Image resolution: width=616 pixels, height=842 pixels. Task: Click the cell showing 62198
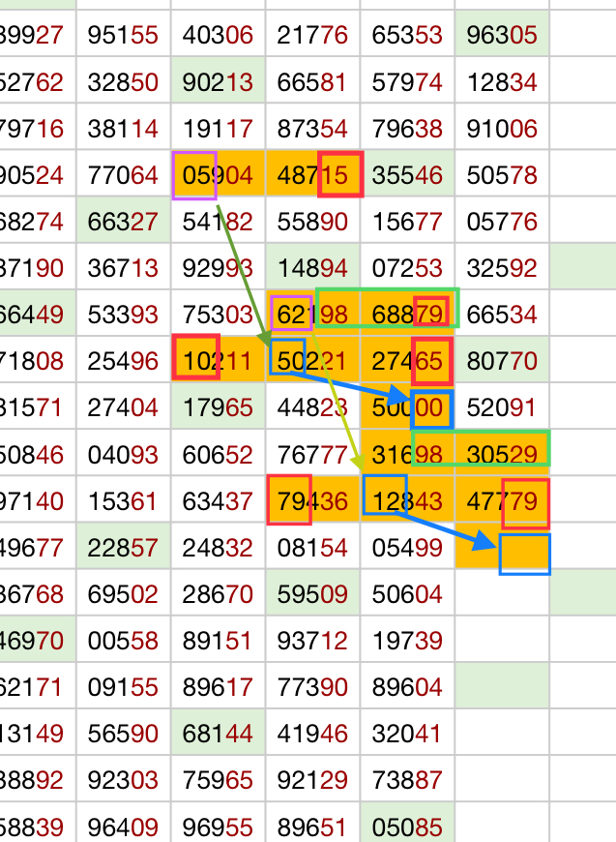pyautogui.click(x=312, y=314)
